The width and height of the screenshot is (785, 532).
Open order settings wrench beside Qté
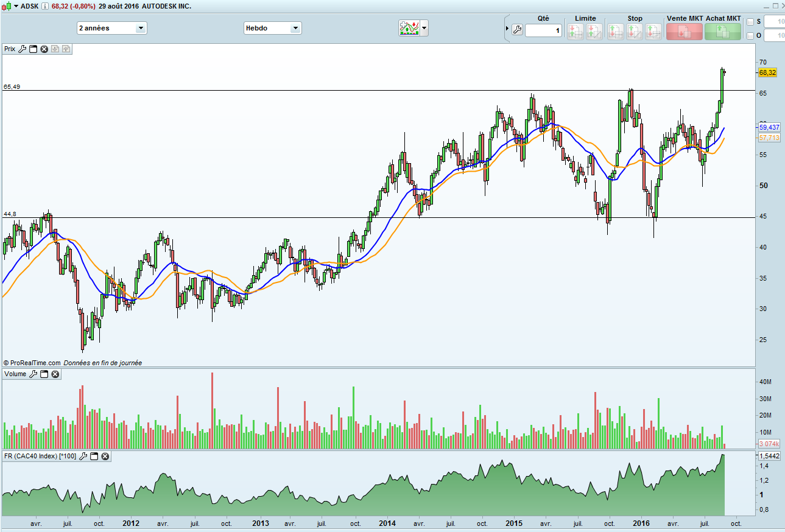pyautogui.click(x=517, y=30)
